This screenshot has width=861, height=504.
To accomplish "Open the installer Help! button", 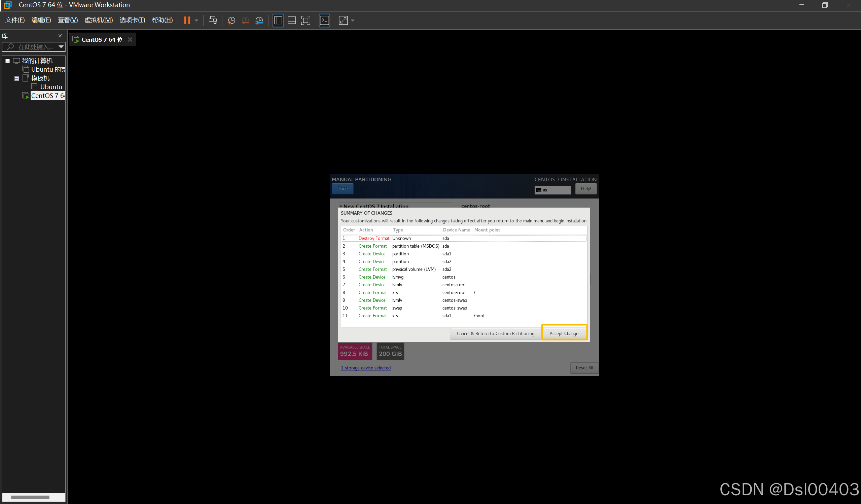I will pyautogui.click(x=586, y=189).
